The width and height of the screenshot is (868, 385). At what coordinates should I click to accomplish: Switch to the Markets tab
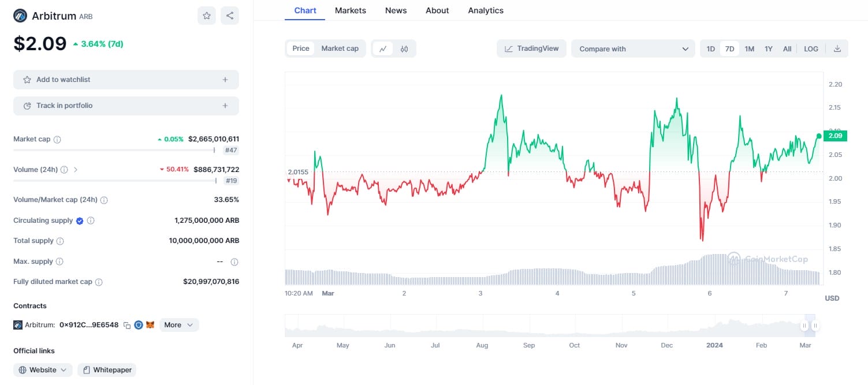click(x=349, y=10)
